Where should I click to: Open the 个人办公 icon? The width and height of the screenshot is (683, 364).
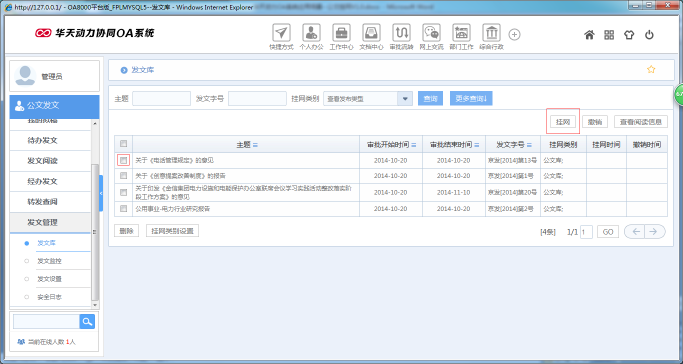coord(311,33)
